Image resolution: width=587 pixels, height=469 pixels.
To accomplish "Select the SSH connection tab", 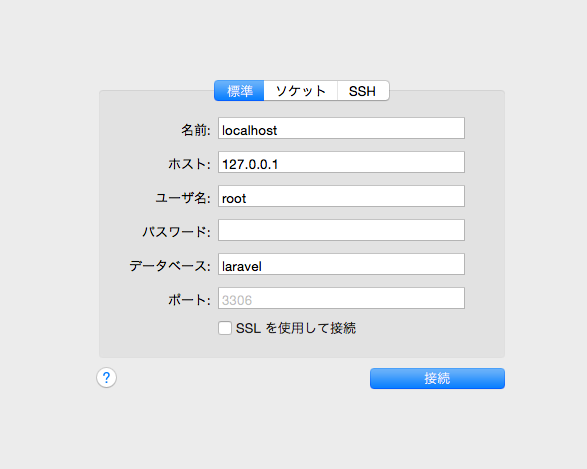I will coord(363,91).
